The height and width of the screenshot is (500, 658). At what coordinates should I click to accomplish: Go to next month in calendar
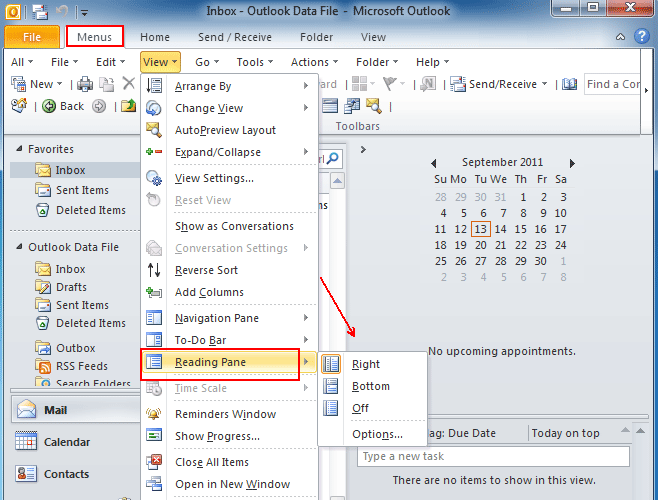coord(572,162)
